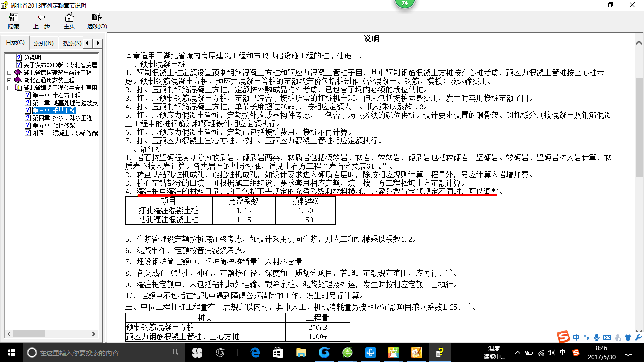The height and width of the screenshot is (362, 644).
Task: Open the 主页 (Home) page icon
Action: point(69,21)
